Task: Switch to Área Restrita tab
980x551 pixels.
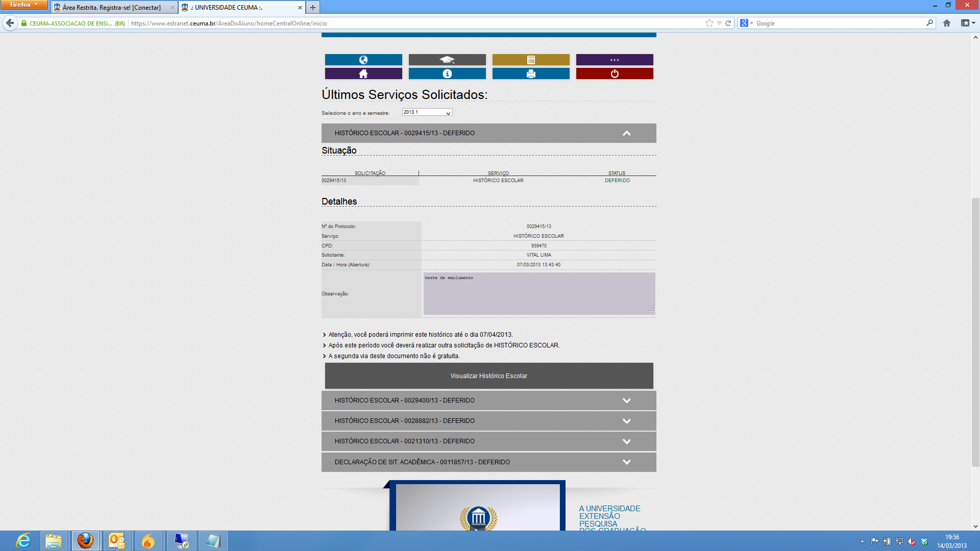Action: tap(112, 8)
